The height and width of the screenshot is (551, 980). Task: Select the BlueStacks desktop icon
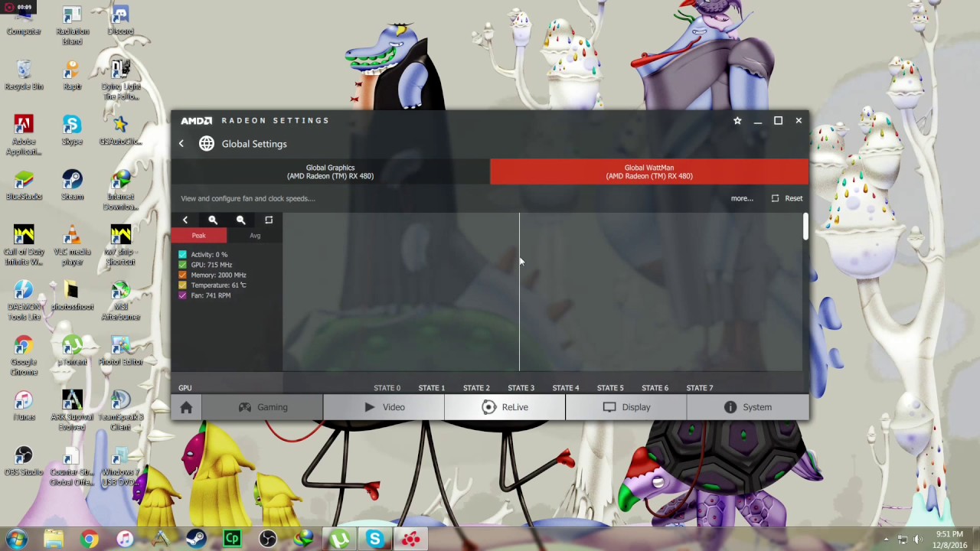(24, 186)
